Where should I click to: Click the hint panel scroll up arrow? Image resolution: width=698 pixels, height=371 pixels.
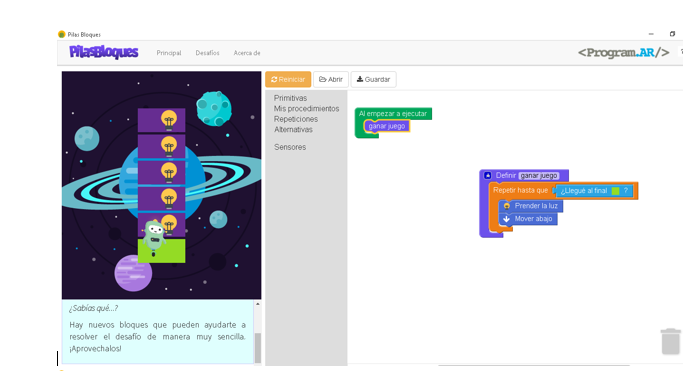(257, 304)
